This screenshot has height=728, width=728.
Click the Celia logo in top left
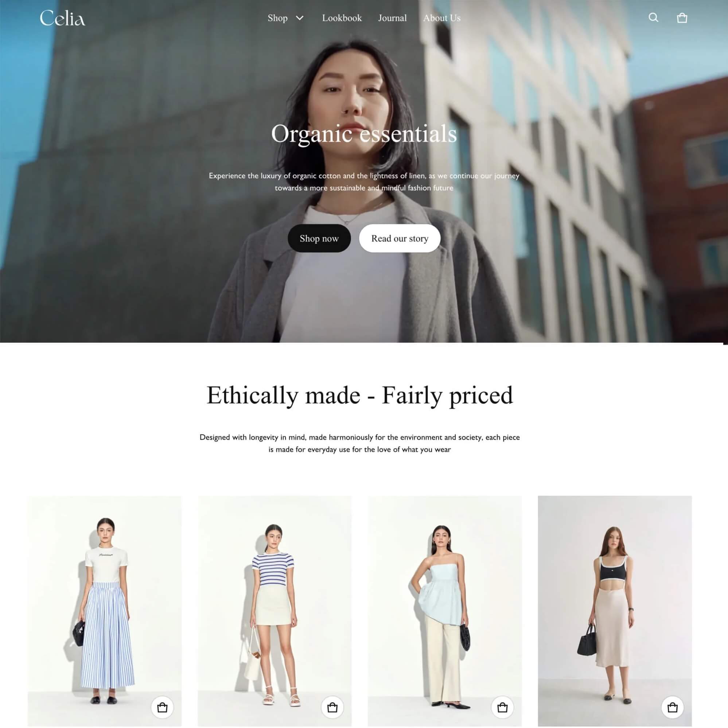point(62,18)
